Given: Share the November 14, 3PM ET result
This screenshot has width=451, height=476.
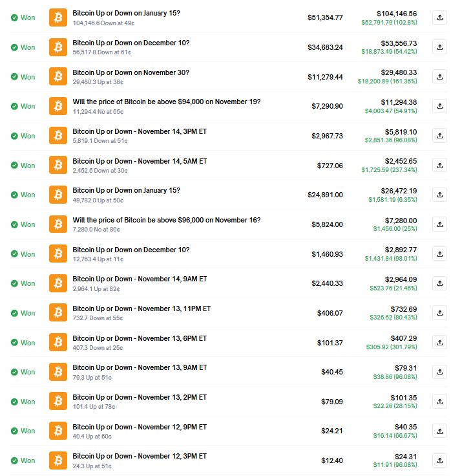Looking at the screenshot, I should click(439, 136).
